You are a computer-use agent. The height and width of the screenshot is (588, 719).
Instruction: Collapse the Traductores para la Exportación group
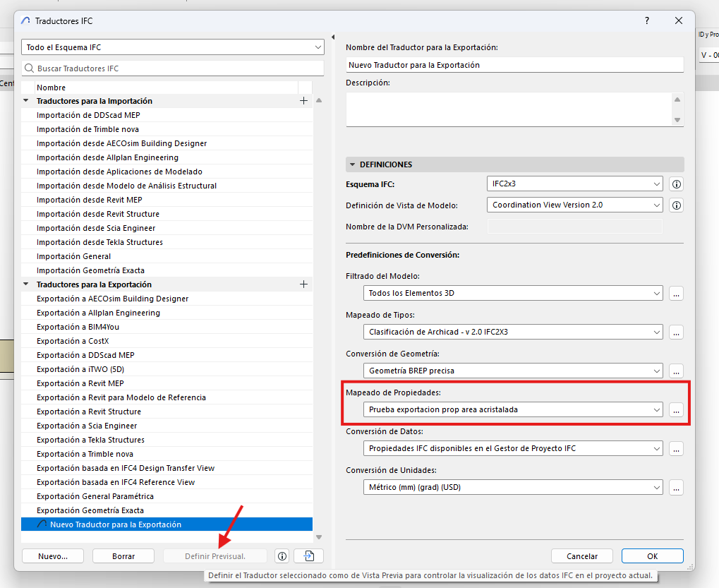pos(26,284)
